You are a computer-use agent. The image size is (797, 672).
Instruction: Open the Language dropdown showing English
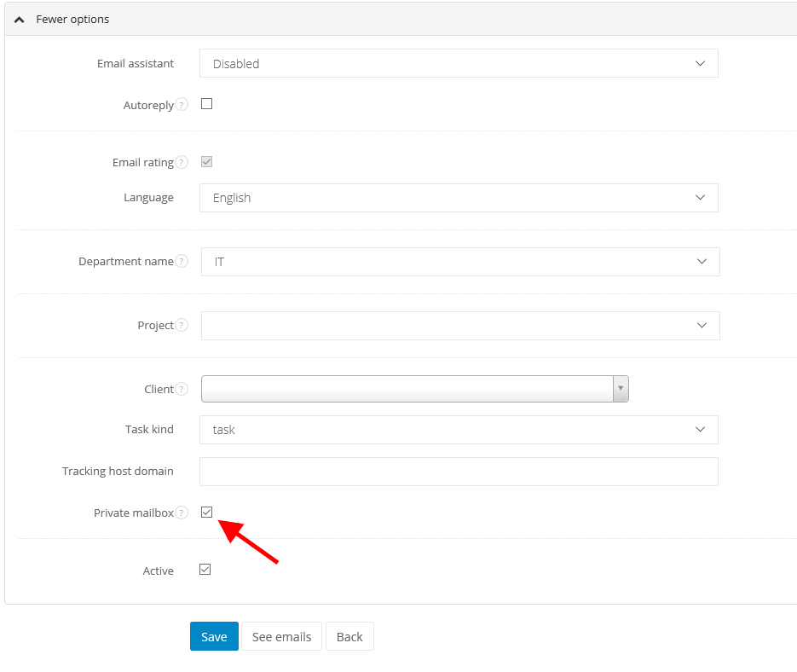click(x=459, y=198)
